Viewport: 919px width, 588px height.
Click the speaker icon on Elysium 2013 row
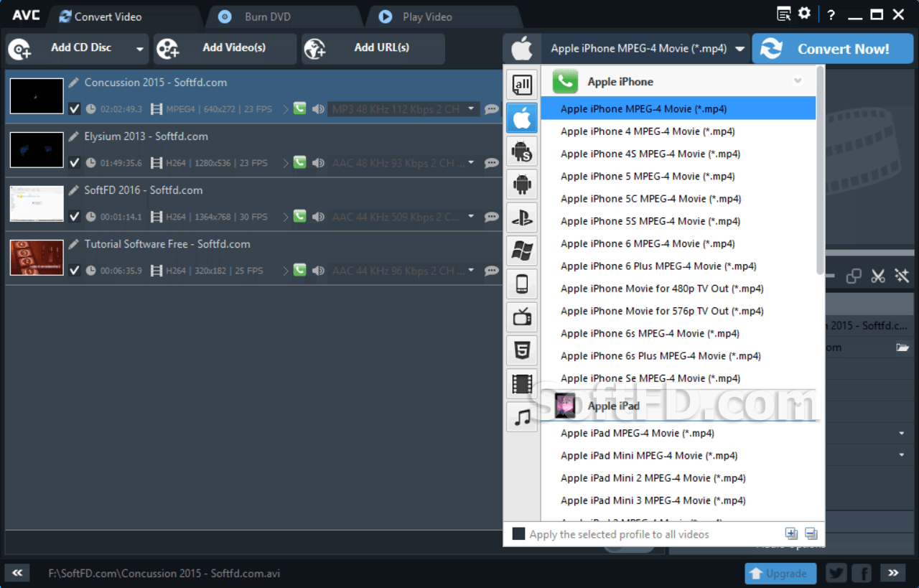(x=318, y=163)
